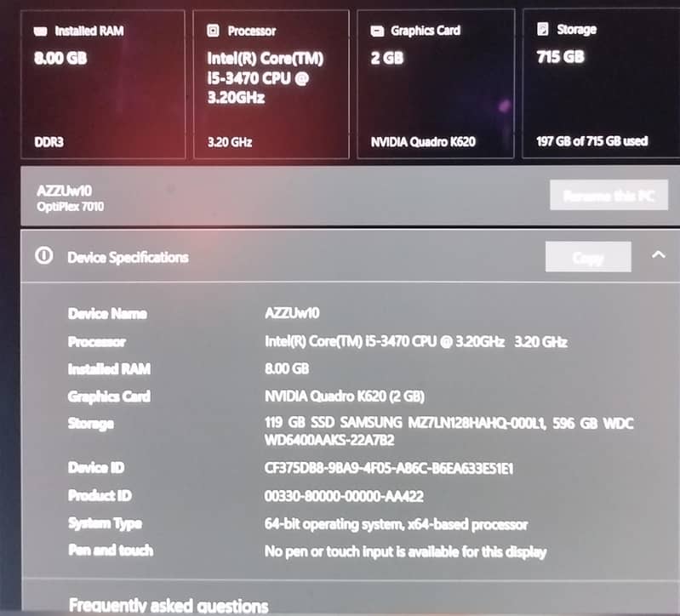
Task: Click the No pen or touch input value
Action: point(405,552)
